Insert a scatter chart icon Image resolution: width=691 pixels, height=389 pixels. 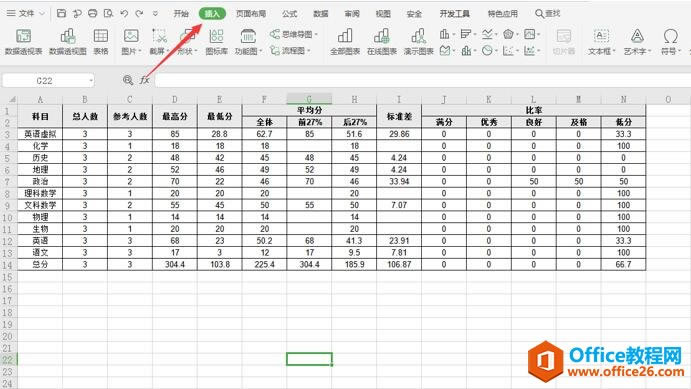click(508, 51)
